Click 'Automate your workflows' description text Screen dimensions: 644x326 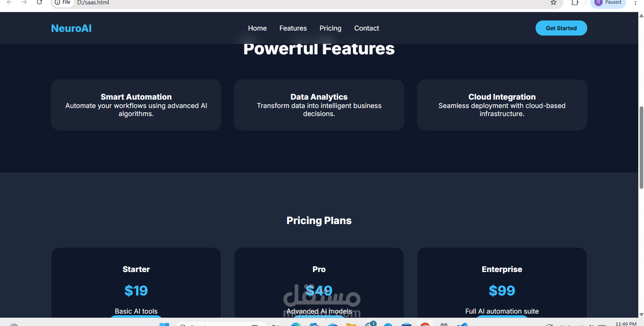coord(136,110)
